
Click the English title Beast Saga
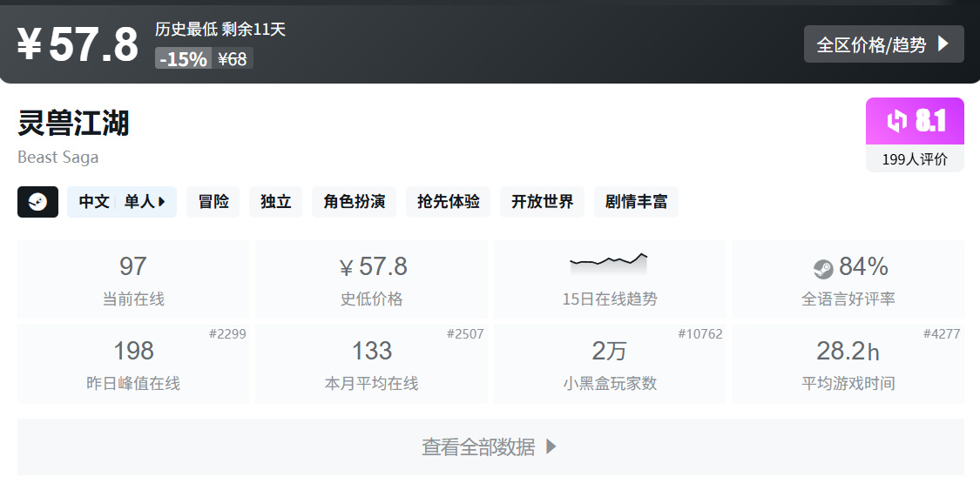(x=58, y=158)
